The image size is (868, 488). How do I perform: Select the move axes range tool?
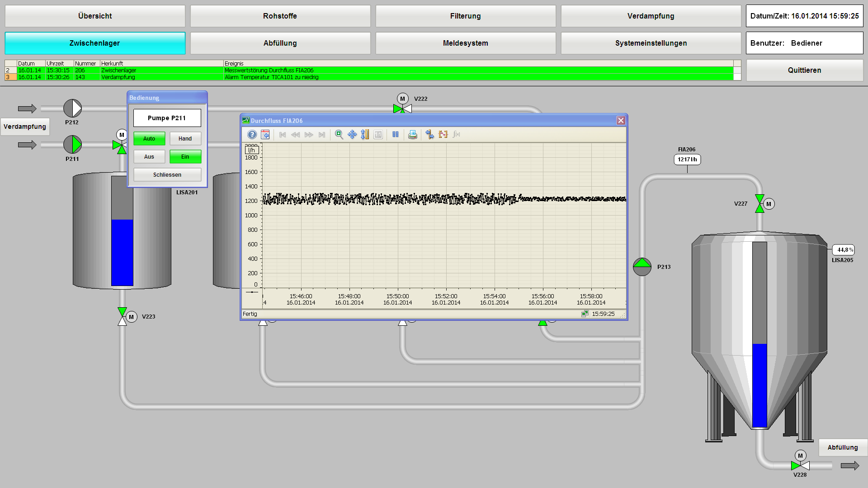coord(352,135)
